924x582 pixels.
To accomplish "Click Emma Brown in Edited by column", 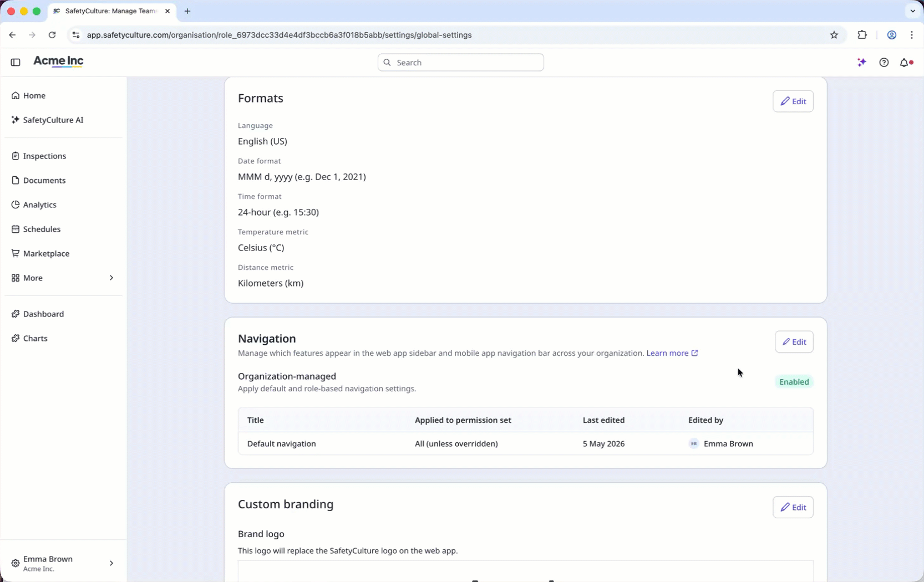I will click(x=728, y=443).
